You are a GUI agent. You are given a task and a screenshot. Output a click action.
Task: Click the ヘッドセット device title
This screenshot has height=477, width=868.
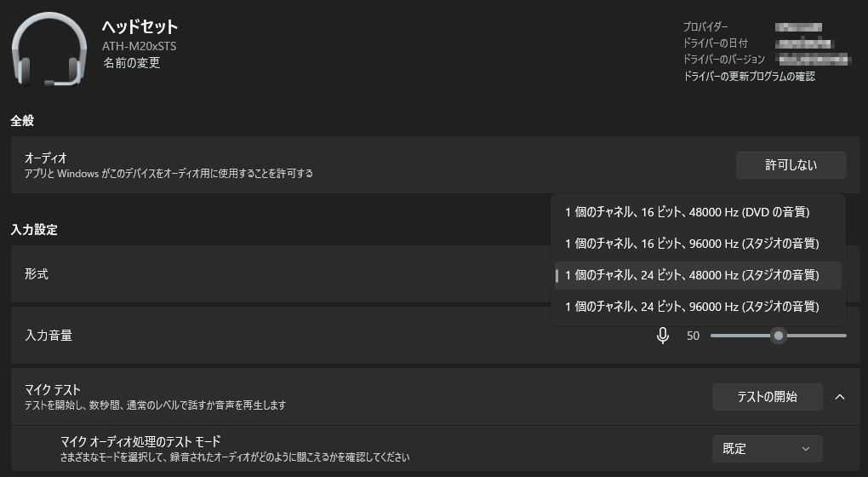[140, 26]
